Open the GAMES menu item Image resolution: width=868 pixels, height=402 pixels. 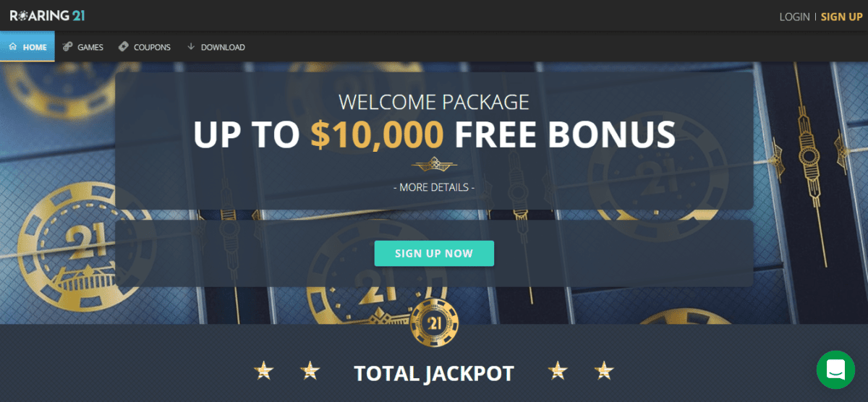coord(90,47)
